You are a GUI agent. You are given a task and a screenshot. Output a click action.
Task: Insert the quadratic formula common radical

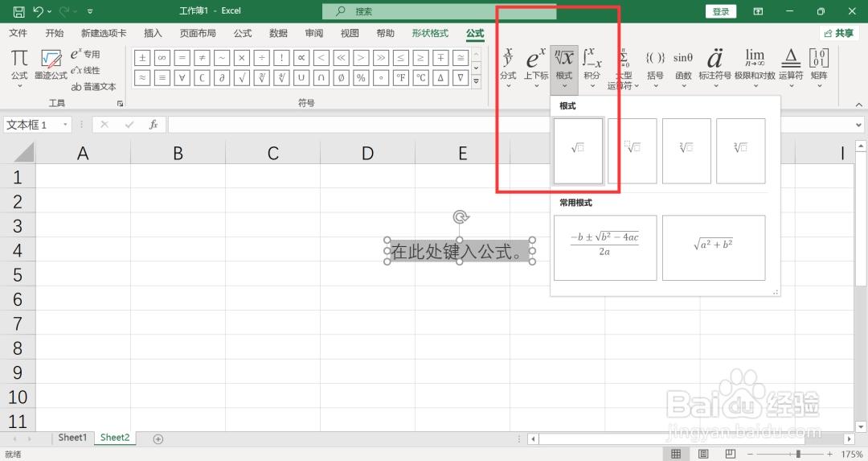(x=605, y=248)
